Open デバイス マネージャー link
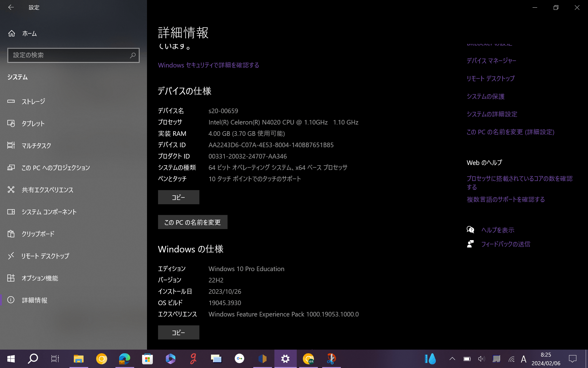 pos(491,61)
